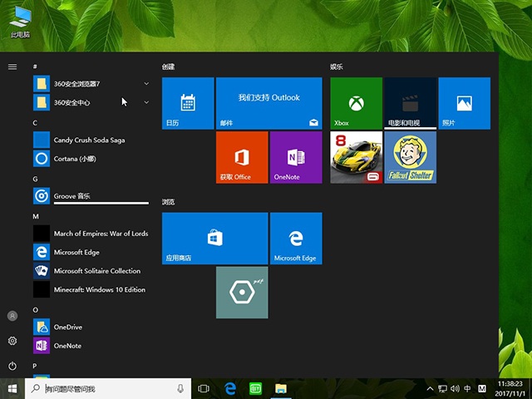Click the user account icon in Start sidebar

point(12,316)
